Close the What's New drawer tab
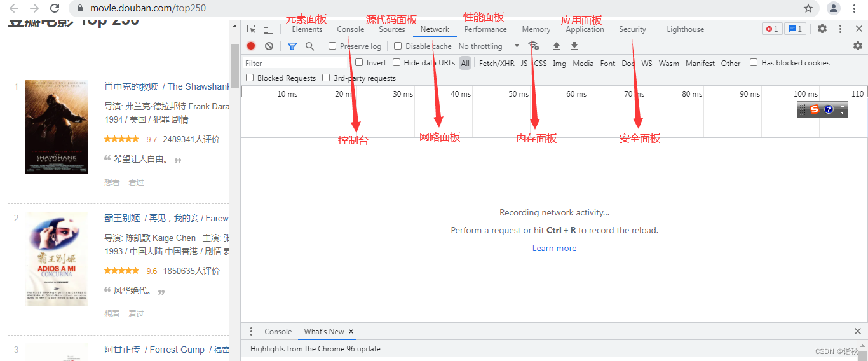Screen dimensions: 868x361 [351, 332]
